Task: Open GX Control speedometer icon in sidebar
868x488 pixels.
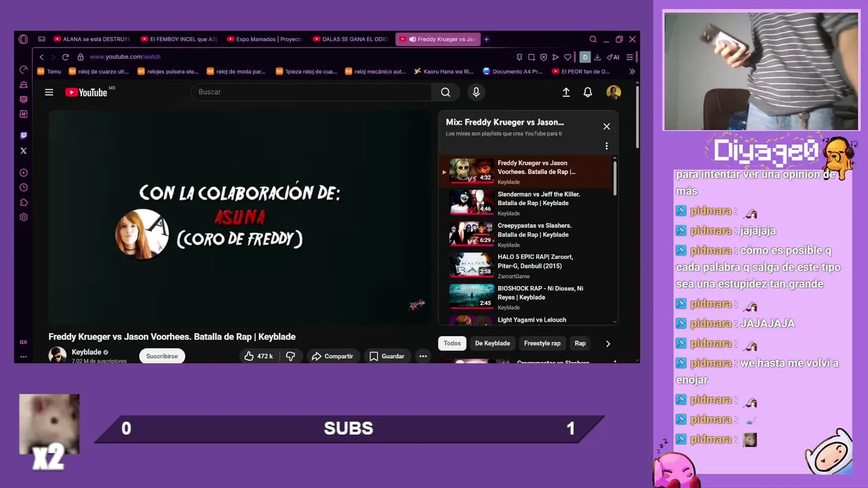Action: (x=24, y=70)
